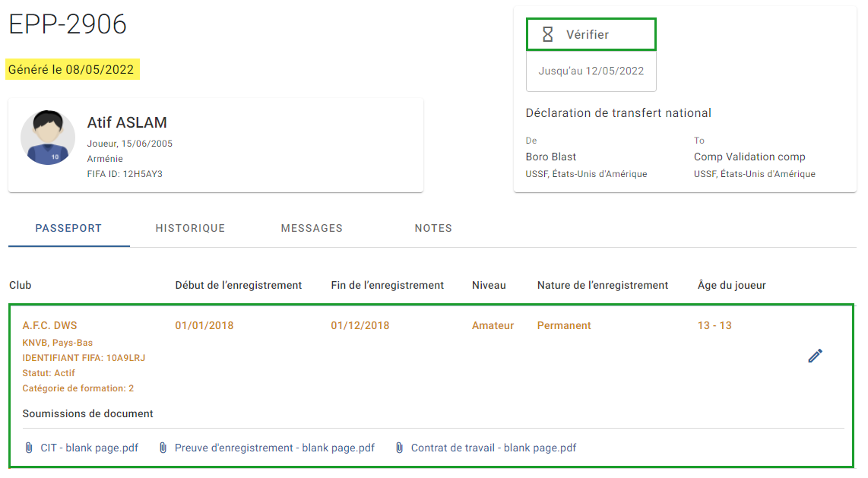
Task: Click Comp Validation comp destination club
Action: pyautogui.click(x=749, y=157)
